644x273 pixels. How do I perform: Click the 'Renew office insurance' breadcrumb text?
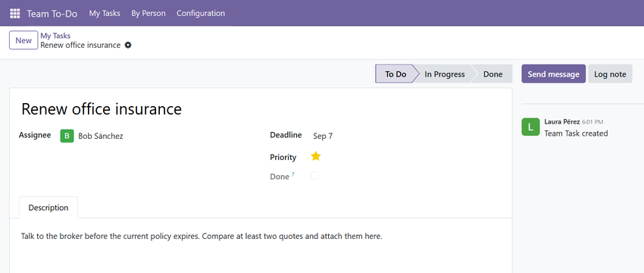point(80,45)
